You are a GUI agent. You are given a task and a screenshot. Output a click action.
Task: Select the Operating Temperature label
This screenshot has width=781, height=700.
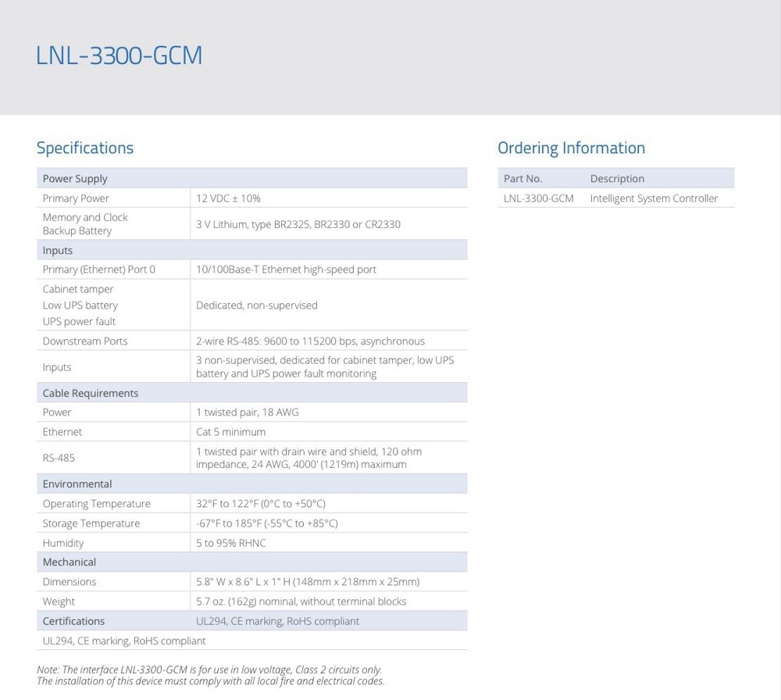[x=96, y=504]
